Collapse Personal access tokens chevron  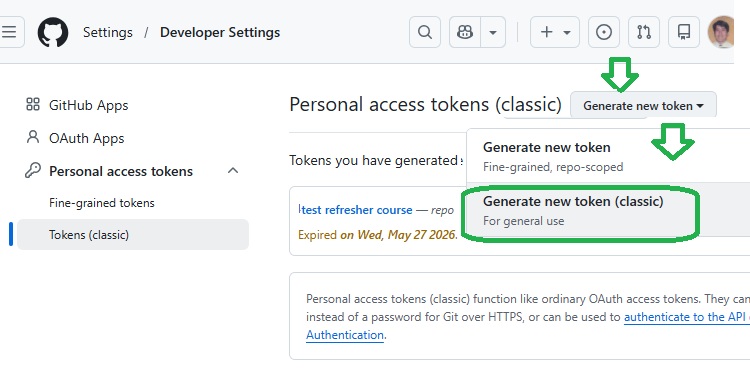coord(233,171)
